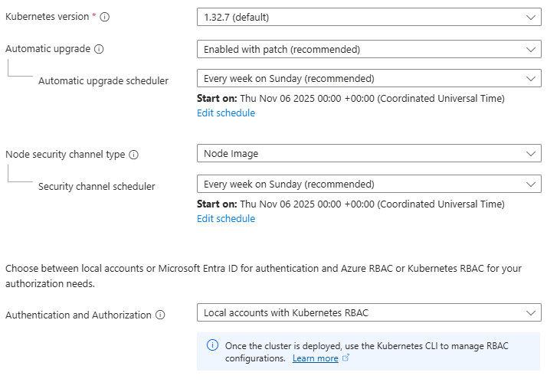The height and width of the screenshot is (392, 547).
Task: Click the Authentication and Authorization label
Action: (78, 315)
